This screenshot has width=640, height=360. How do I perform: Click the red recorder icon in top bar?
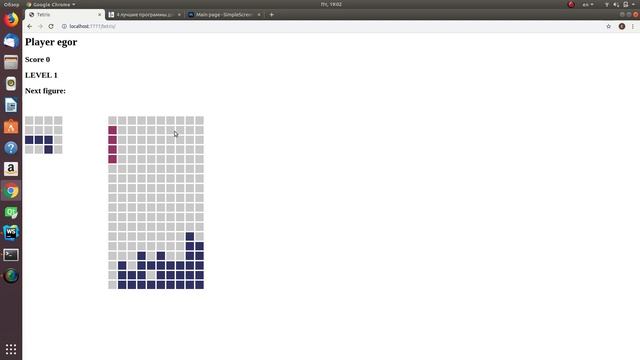point(571,4)
